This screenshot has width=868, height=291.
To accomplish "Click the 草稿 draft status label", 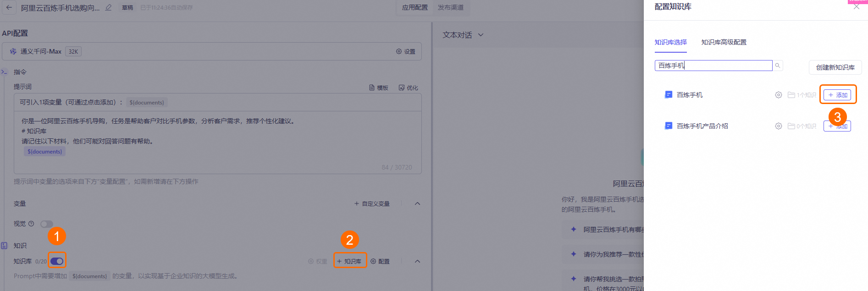I will pyautogui.click(x=127, y=7).
